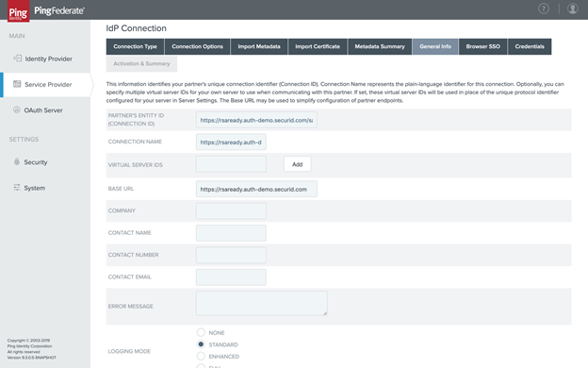Image resolution: width=588 pixels, height=368 pixels.
Task: Switch to the Browser SSO tab
Action: pyautogui.click(x=483, y=46)
